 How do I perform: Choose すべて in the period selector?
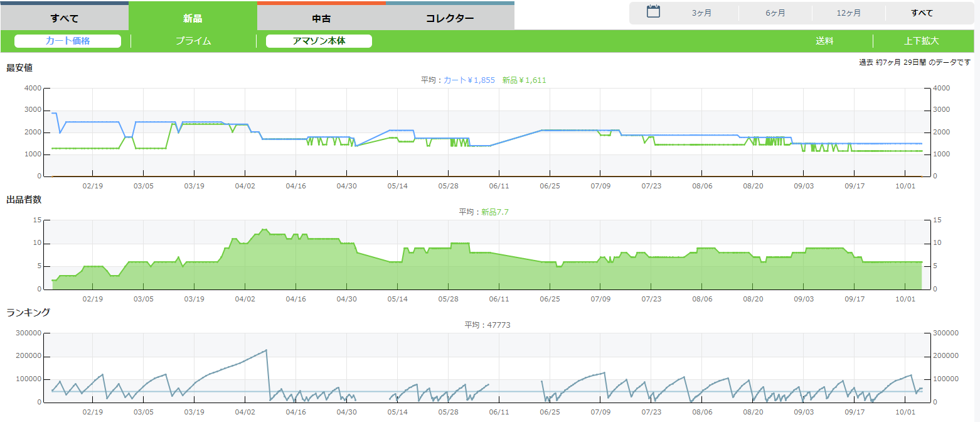[x=922, y=13]
